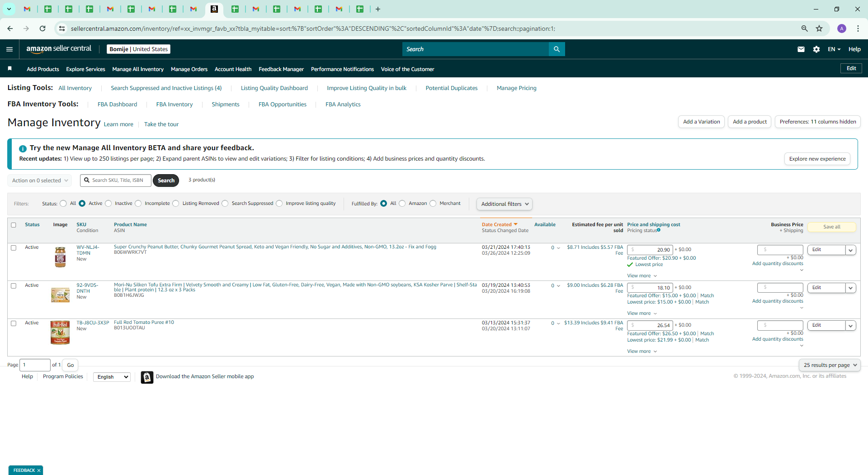The image size is (868, 475).
Task: Open Performance Notifications
Action: tap(342, 69)
